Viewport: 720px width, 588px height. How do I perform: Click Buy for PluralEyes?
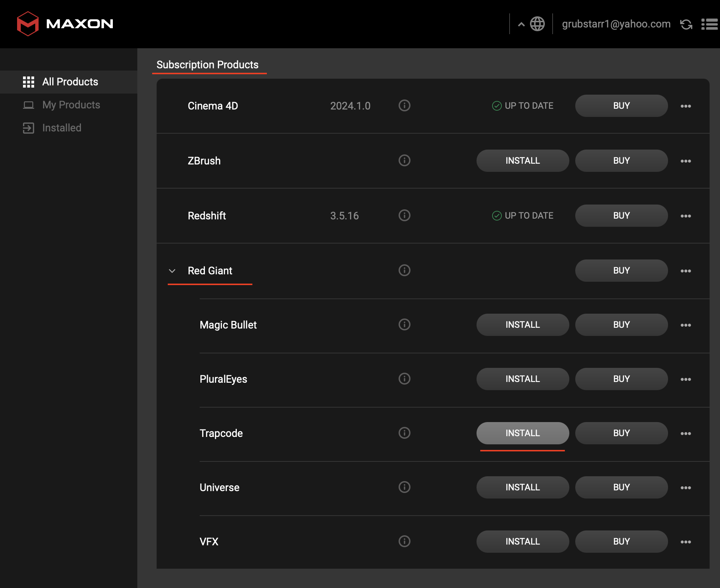(x=621, y=379)
